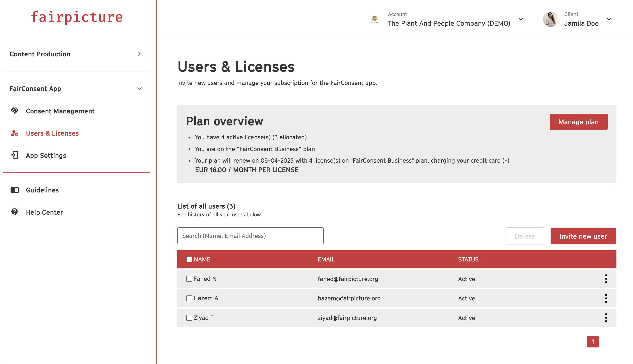Open the Jamila Doe client dropdown
633x364 pixels.
(x=609, y=19)
